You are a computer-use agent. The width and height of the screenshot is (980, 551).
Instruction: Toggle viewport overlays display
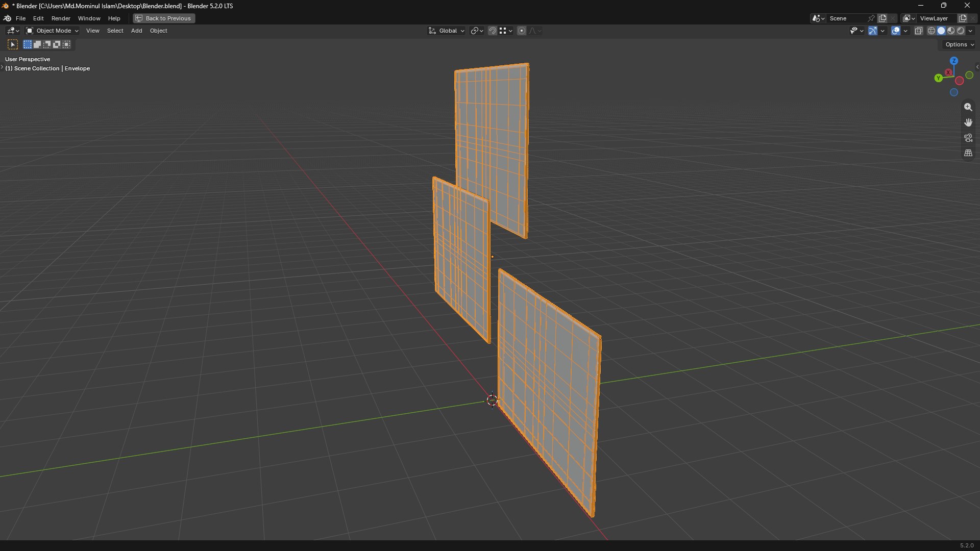click(x=896, y=31)
